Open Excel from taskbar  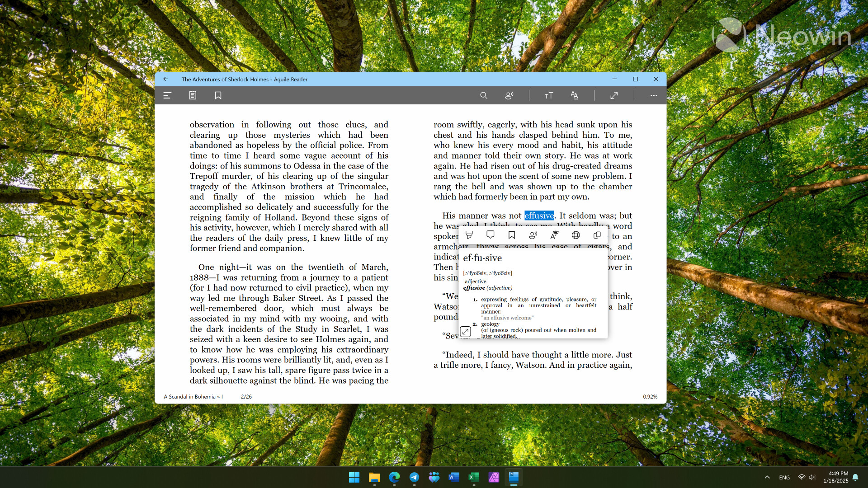pyautogui.click(x=474, y=477)
